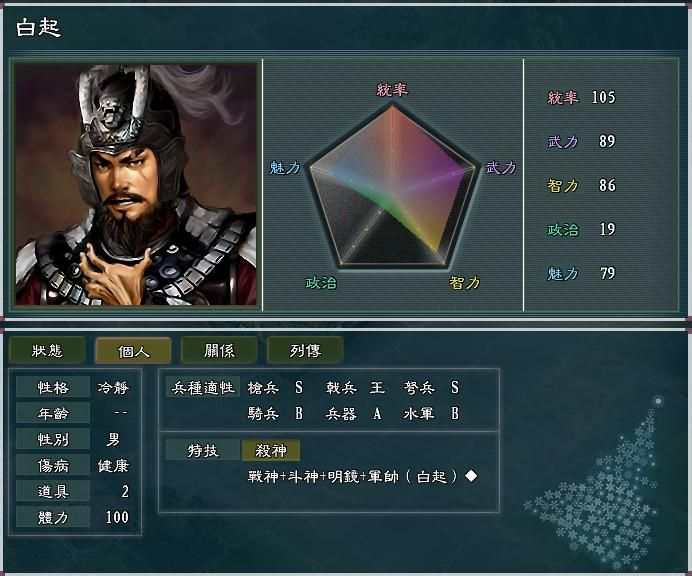Click the 白起 character portrait

point(136,184)
